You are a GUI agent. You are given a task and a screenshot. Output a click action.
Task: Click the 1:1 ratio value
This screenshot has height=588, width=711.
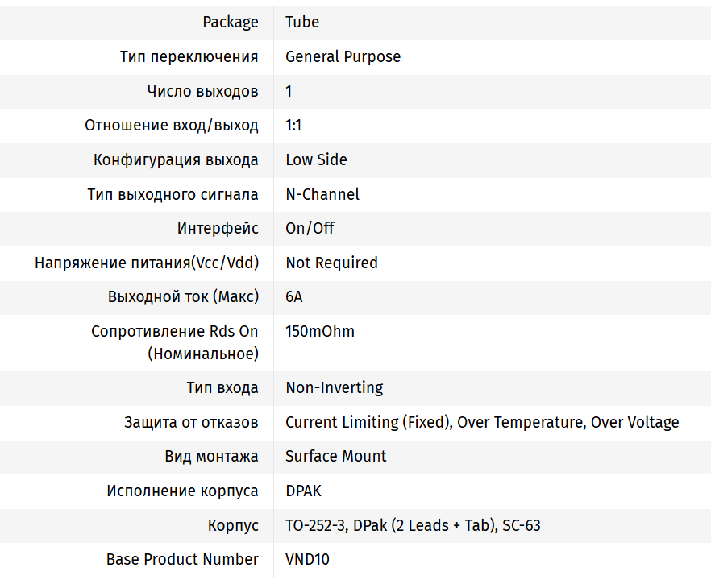click(x=293, y=126)
